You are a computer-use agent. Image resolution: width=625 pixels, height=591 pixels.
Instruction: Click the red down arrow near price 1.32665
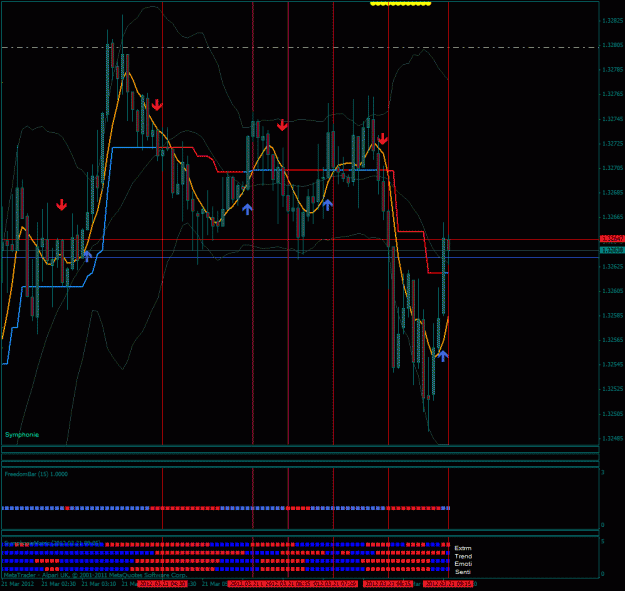pos(61,205)
